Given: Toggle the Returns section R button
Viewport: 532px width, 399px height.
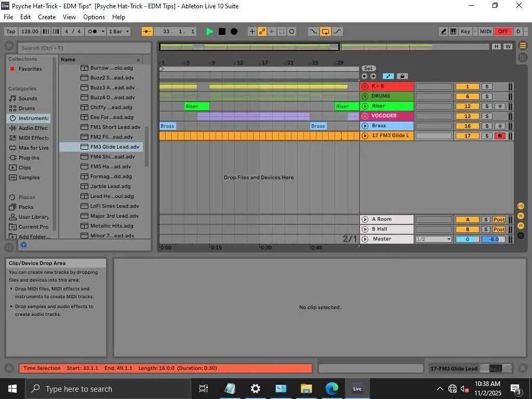Looking at the screenshot, I should point(521,216).
